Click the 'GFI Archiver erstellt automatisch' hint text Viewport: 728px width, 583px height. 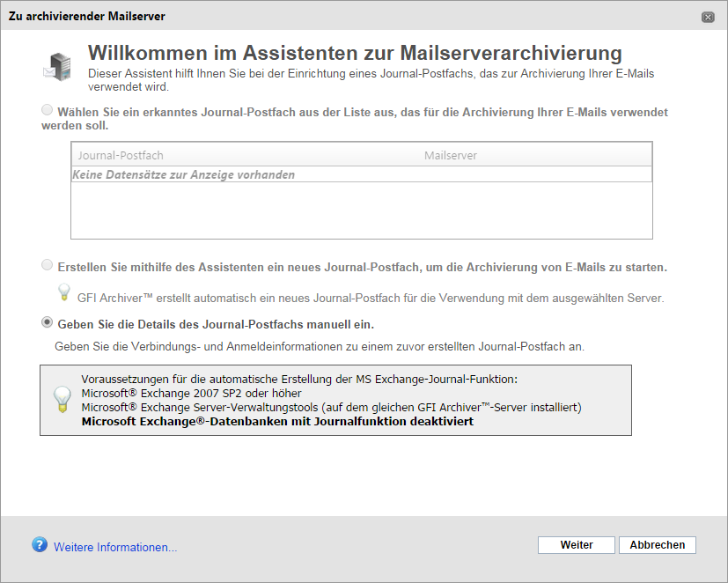(371, 299)
